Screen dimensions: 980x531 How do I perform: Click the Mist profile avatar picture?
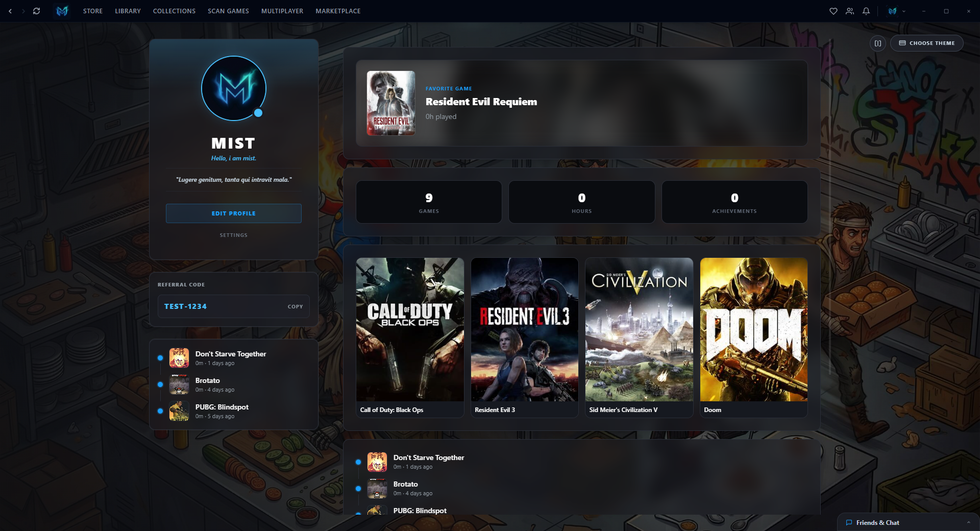tap(234, 88)
